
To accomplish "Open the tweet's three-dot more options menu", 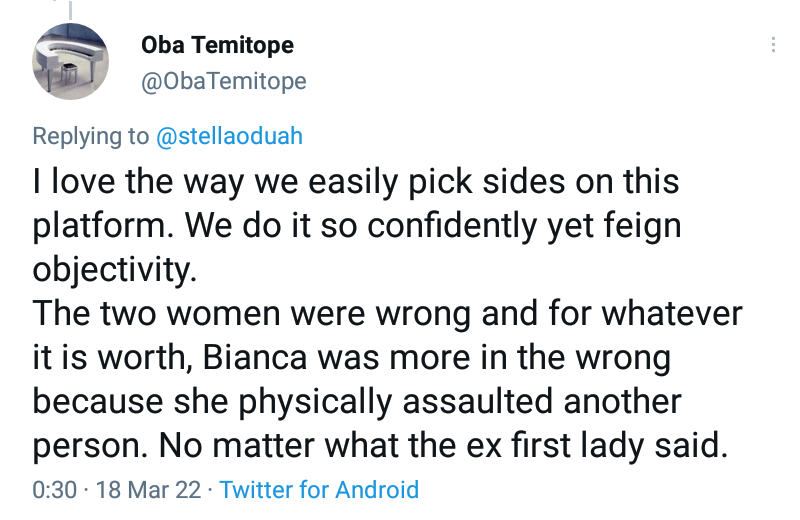I will click(773, 46).
